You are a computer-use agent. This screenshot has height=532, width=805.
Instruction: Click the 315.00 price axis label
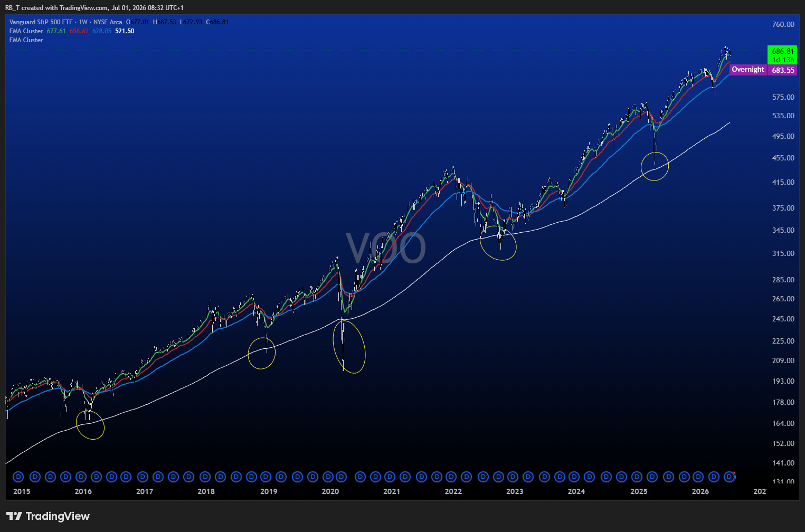click(x=783, y=253)
